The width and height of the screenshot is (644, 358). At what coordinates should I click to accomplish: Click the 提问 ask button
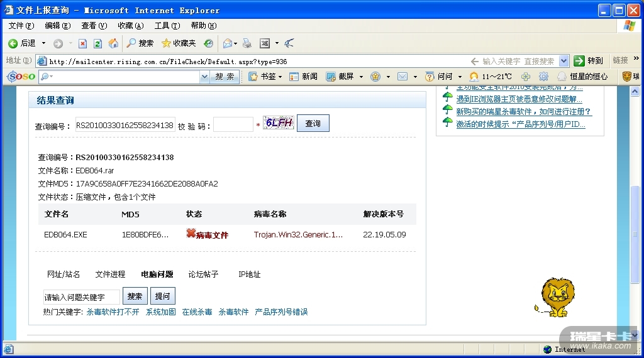pyautogui.click(x=163, y=296)
